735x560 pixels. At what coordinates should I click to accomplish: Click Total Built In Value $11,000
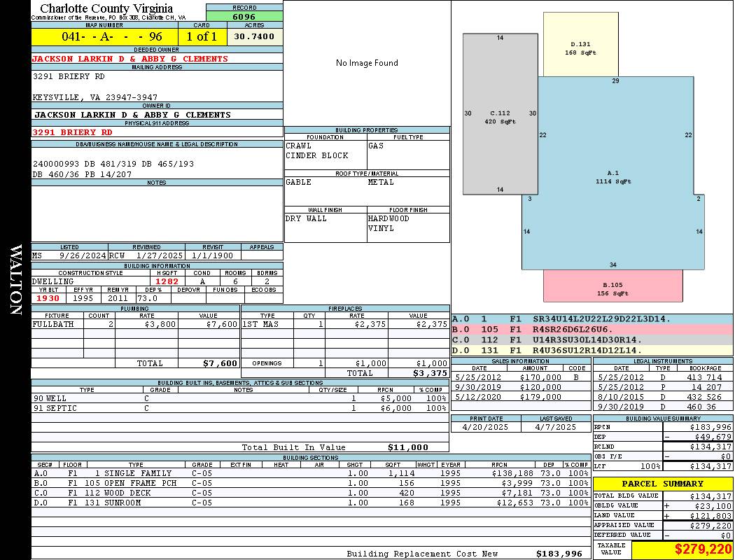[408, 447]
